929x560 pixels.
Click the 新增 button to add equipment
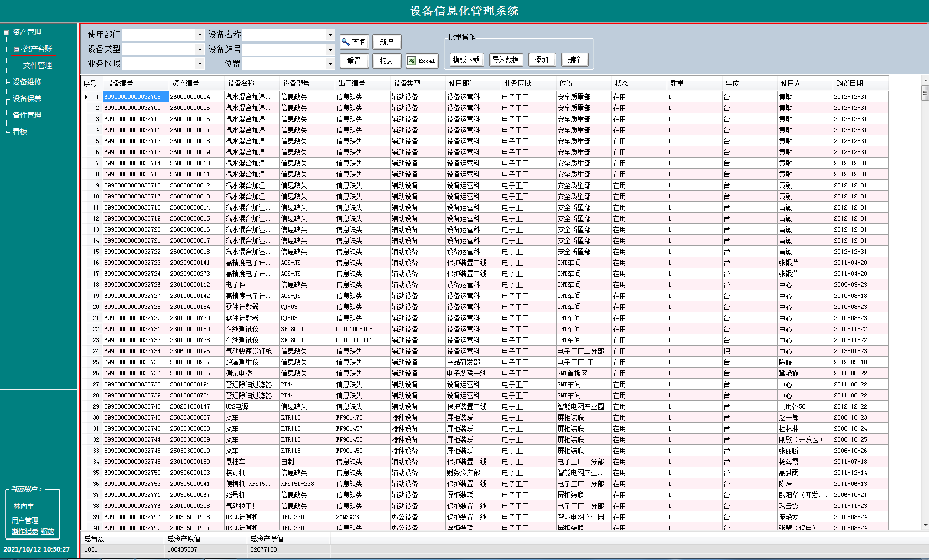(x=387, y=41)
